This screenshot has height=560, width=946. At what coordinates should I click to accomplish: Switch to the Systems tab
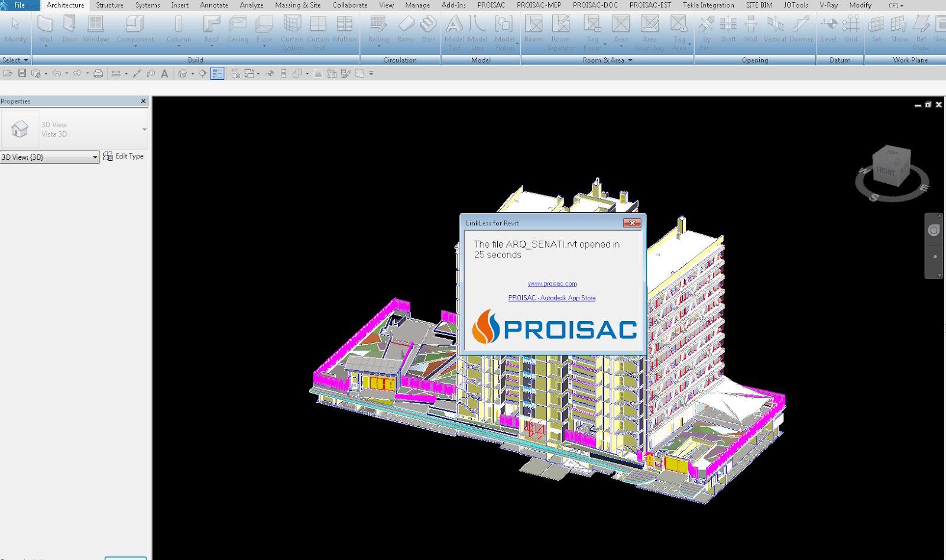click(x=147, y=5)
